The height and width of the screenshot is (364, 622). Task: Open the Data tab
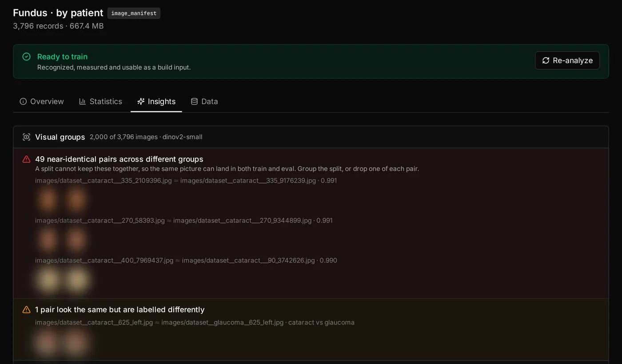[x=204, y=101]
